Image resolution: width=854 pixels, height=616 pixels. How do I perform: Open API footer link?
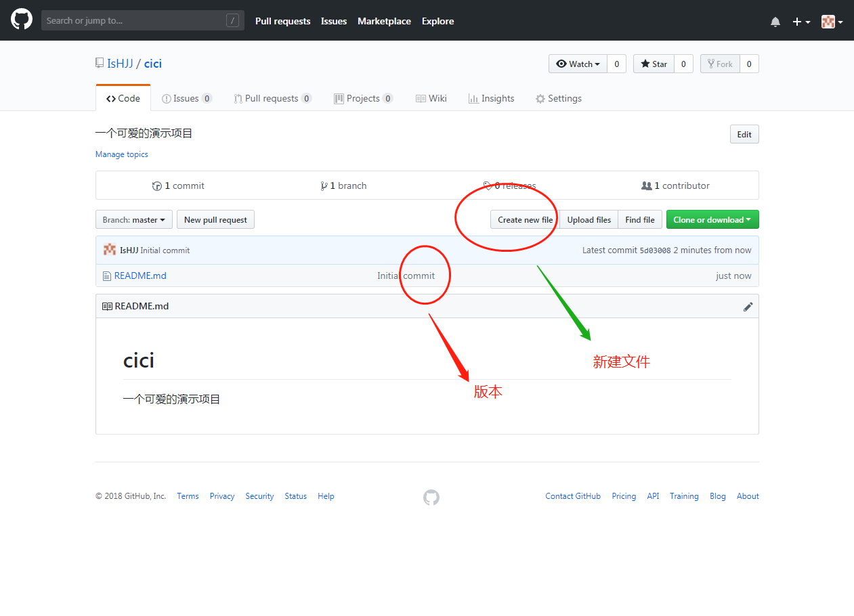click(x=653, y=496)
